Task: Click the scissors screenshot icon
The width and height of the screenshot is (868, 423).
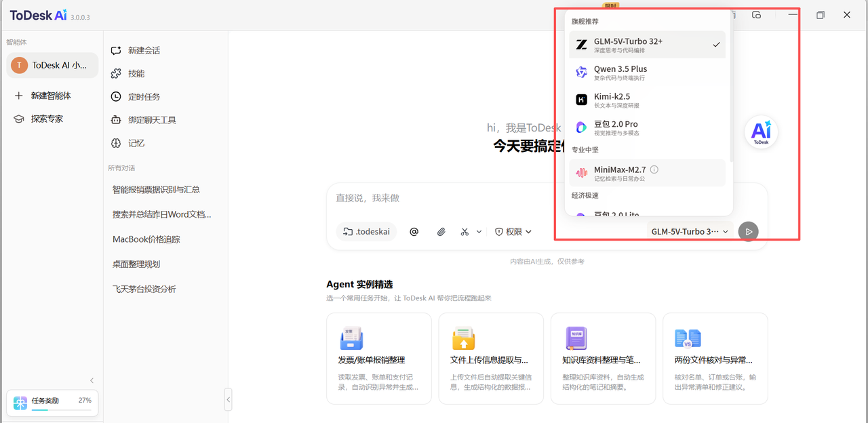Action: 465,232
